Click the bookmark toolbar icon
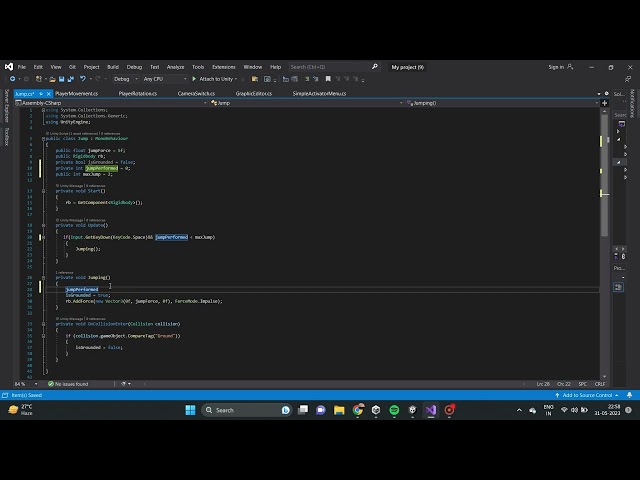This screenshot has width=640, height=480. point(328,79)
